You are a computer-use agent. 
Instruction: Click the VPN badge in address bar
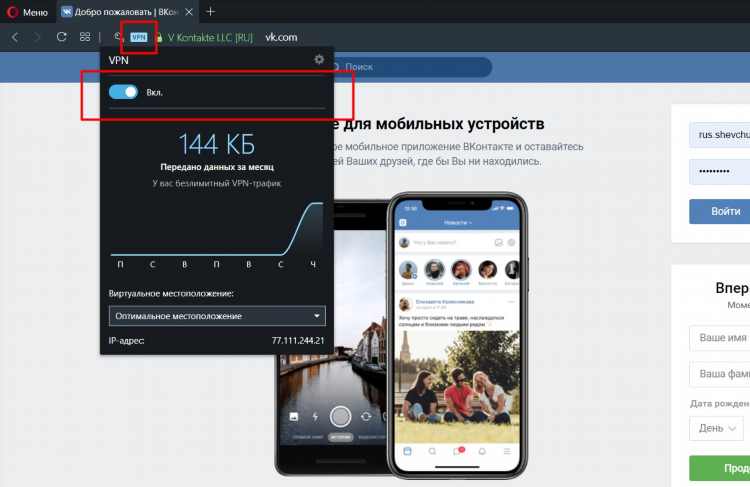[x=139, y=37]
